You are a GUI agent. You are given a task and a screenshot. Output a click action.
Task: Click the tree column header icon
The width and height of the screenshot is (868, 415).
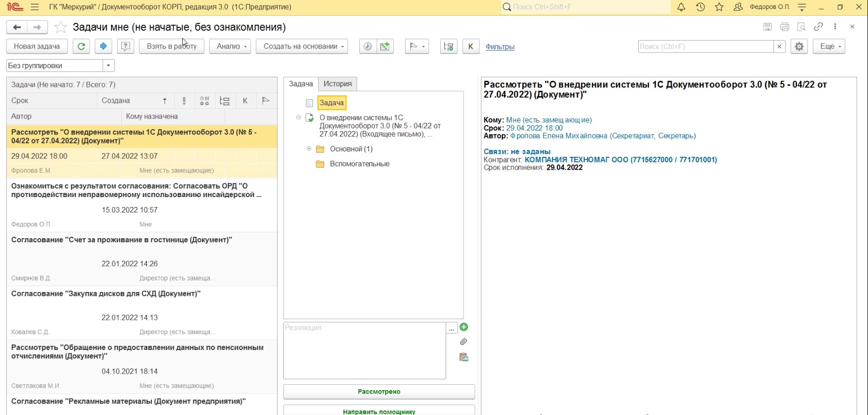click(x=225, y=101)
